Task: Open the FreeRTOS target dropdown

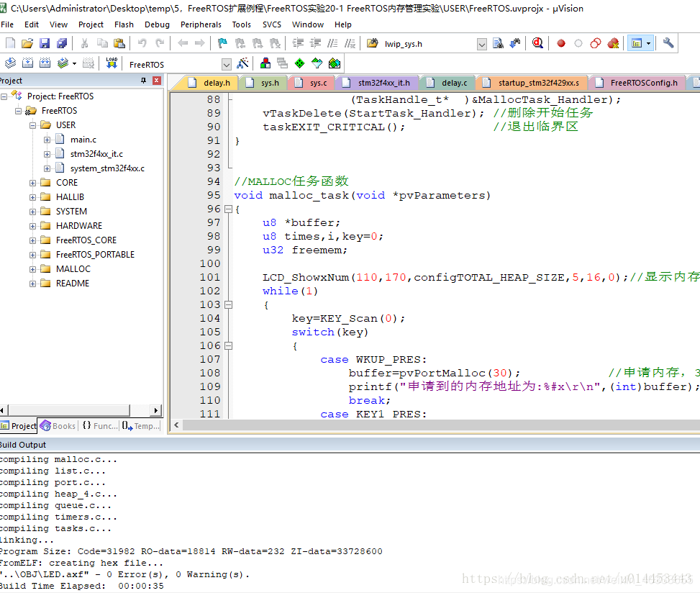Action: 227,65
